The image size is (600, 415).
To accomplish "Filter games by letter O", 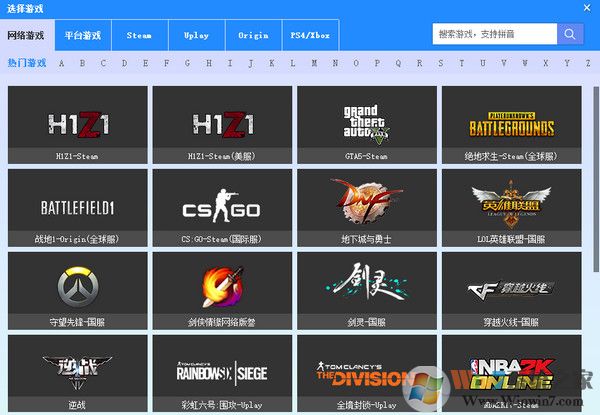I will tap(356, 63).
